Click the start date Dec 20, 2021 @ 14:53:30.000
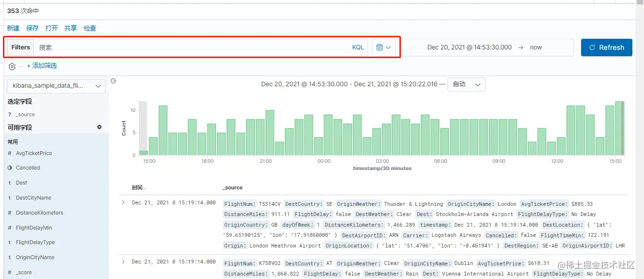The height and width of the screenshot is (279, 644). click(469, 47)
